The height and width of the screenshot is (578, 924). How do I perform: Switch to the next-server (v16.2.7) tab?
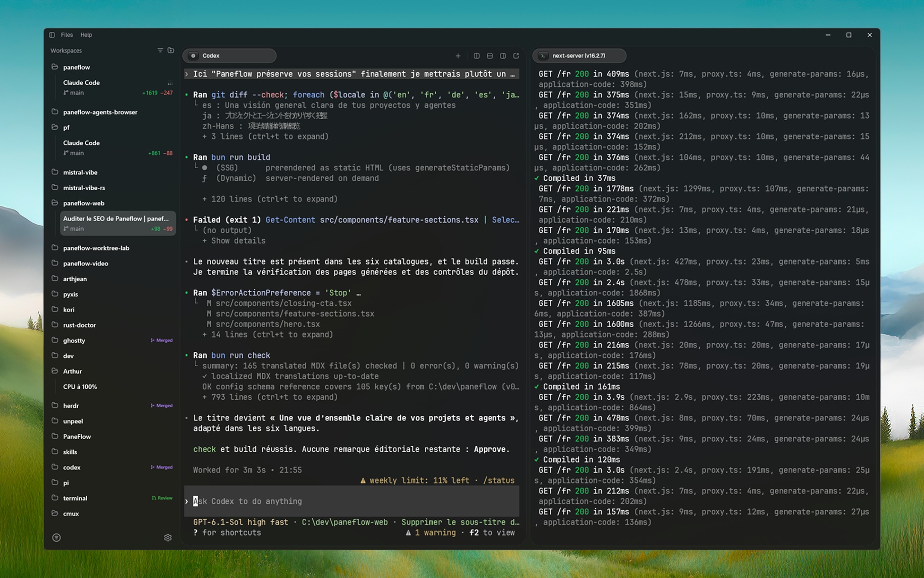coord(580,56)
